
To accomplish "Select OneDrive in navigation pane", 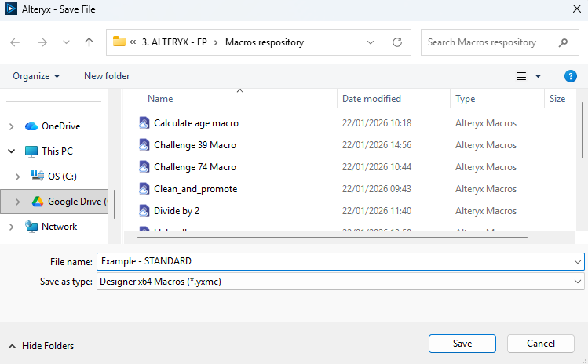I will click(60, 126).
